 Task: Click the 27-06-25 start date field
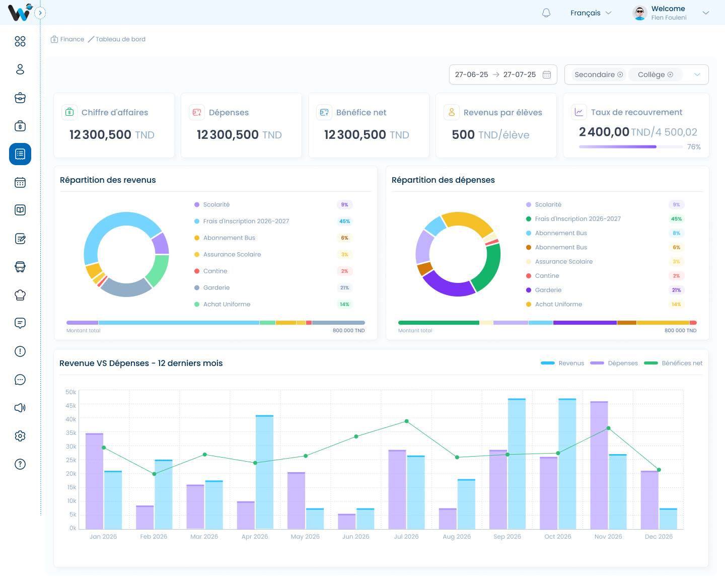pos(471,75)
